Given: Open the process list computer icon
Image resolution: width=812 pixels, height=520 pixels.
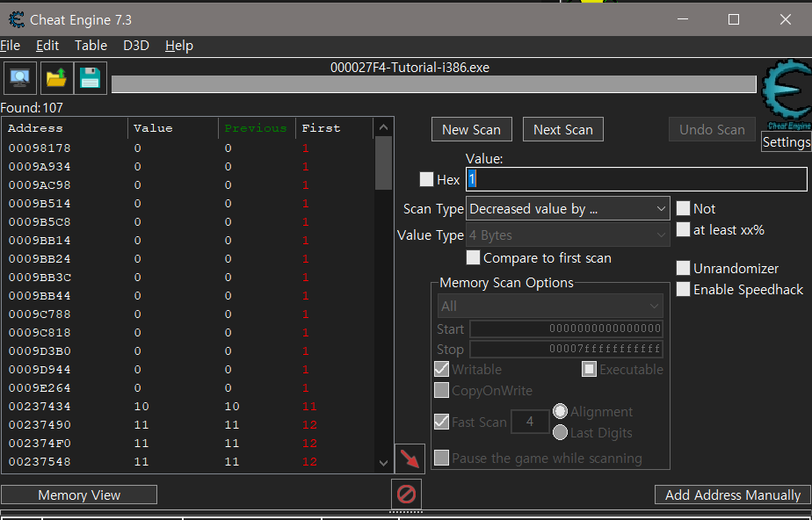Looking at the screenshot, I should [x=20, y=78].
